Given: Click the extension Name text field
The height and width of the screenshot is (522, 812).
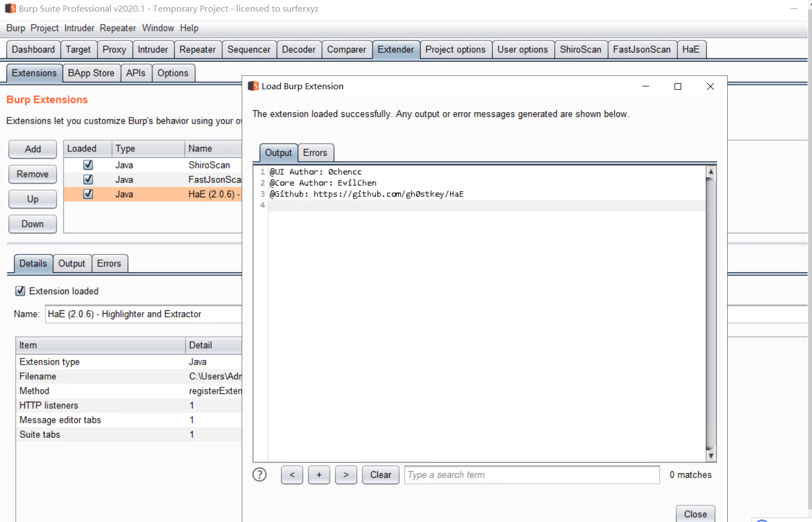Looking at the screenshot, I should 144,314.
